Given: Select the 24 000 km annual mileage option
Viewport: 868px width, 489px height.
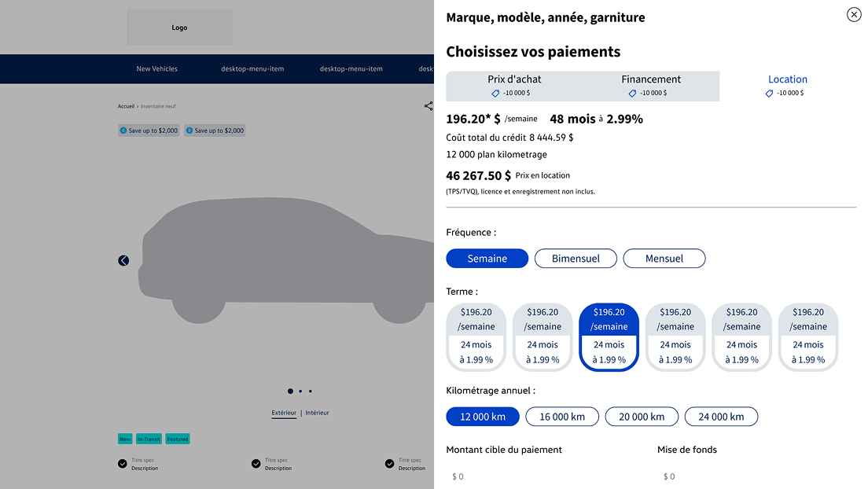Looking at the screenshot, I should [x=721, y=417].
